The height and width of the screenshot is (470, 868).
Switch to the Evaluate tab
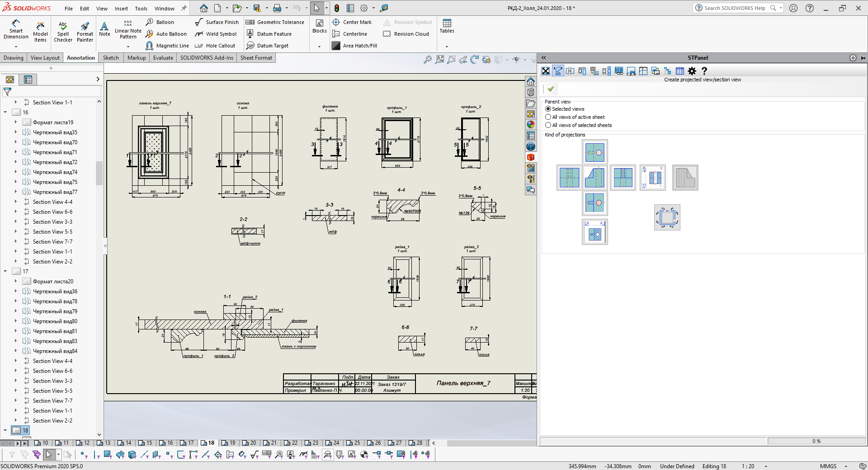tap(163, 58)
